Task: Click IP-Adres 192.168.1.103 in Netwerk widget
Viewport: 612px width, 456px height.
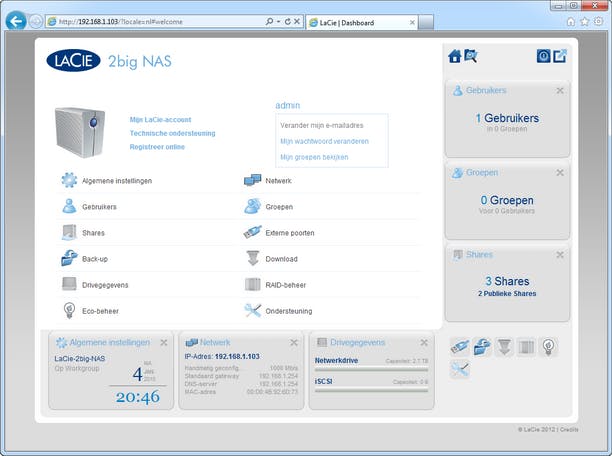Action: 222,356
